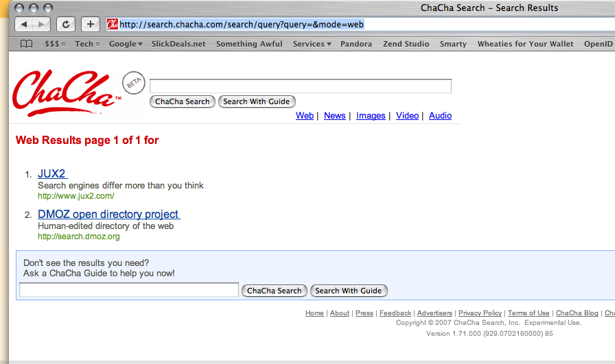
Task: Click 'Human-edited directory of the web' text
Action: coord(106,226)
